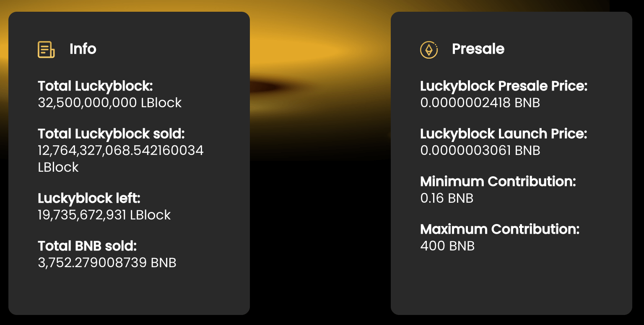This screenshot has width=644, height=325.
Task: Click the Minimum Contribution label
Action: 498,182
